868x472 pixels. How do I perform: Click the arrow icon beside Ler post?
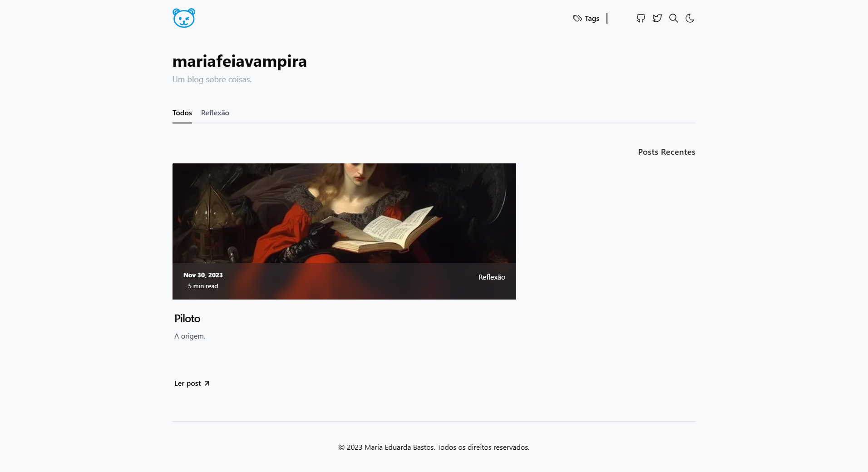[207, 383]
